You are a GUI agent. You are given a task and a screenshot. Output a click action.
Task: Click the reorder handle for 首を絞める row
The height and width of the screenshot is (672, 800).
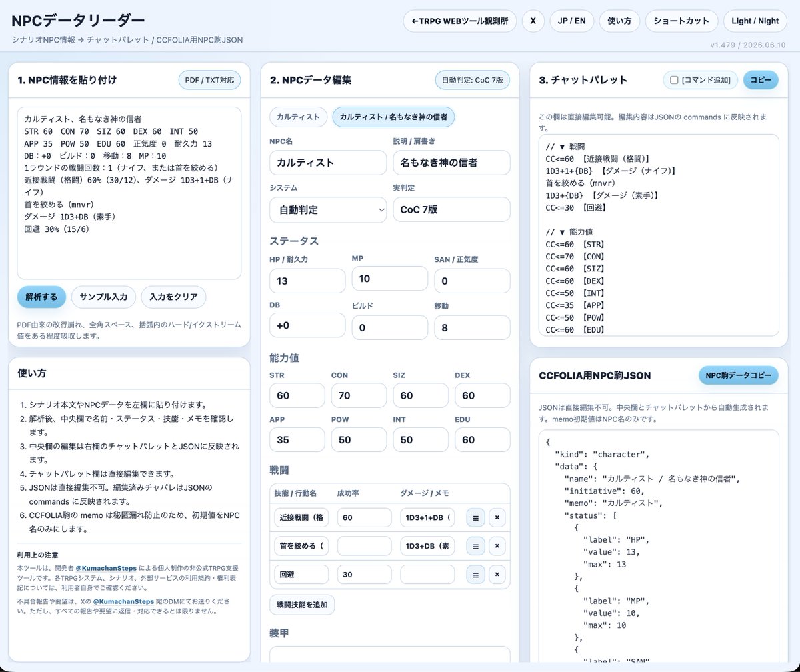coord(475,546)
